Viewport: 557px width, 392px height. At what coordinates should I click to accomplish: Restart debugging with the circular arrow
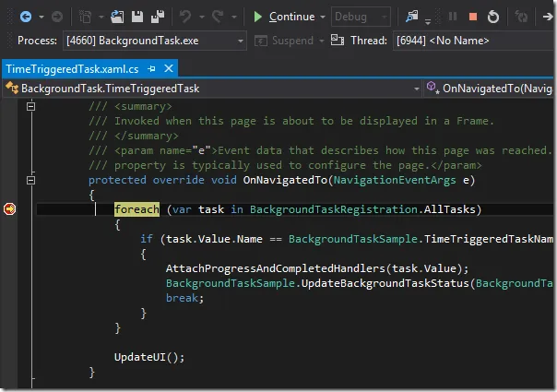pyautogui.click(x=494, y=17)
